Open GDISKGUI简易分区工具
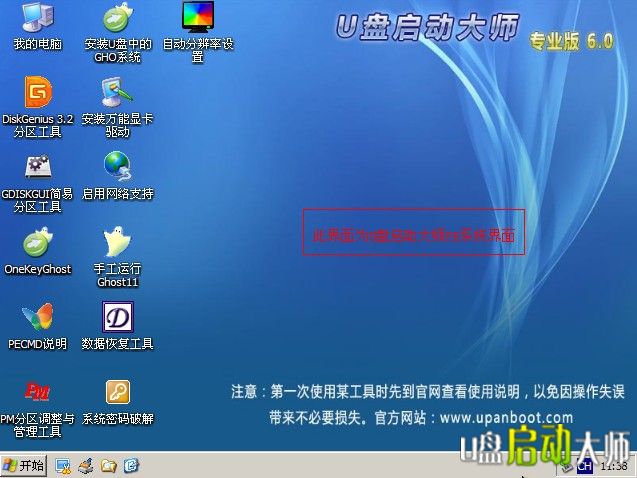The width and height of the screenshot is (637, 478). coord(37,166)
